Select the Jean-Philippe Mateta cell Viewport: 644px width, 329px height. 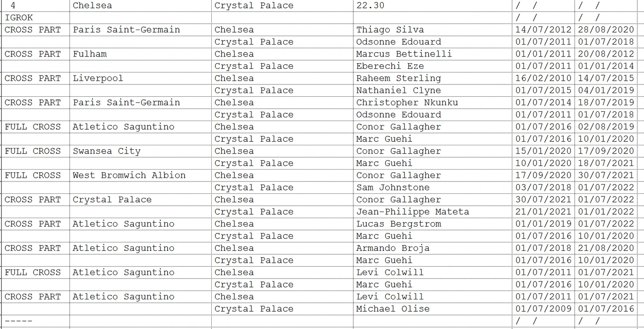point(432,212)
